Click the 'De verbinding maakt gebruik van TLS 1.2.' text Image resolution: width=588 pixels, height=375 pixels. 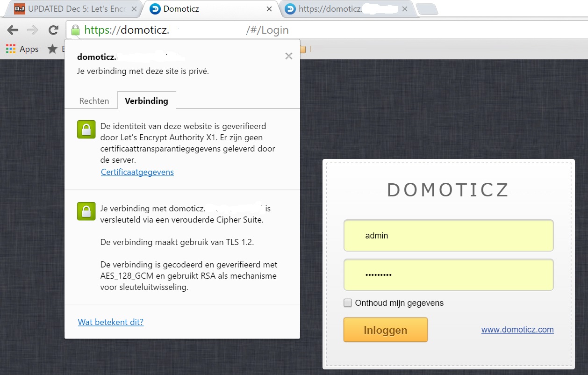point(177,242)
